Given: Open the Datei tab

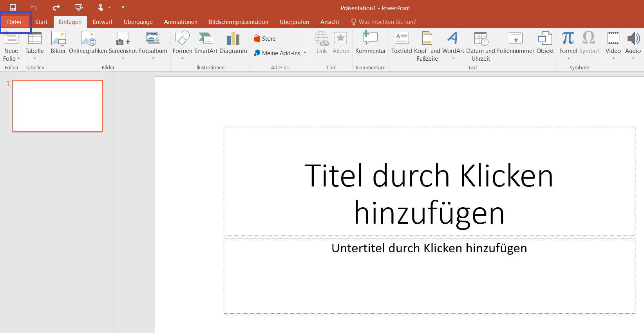Looking at the screenshot, I should [14, 22].
